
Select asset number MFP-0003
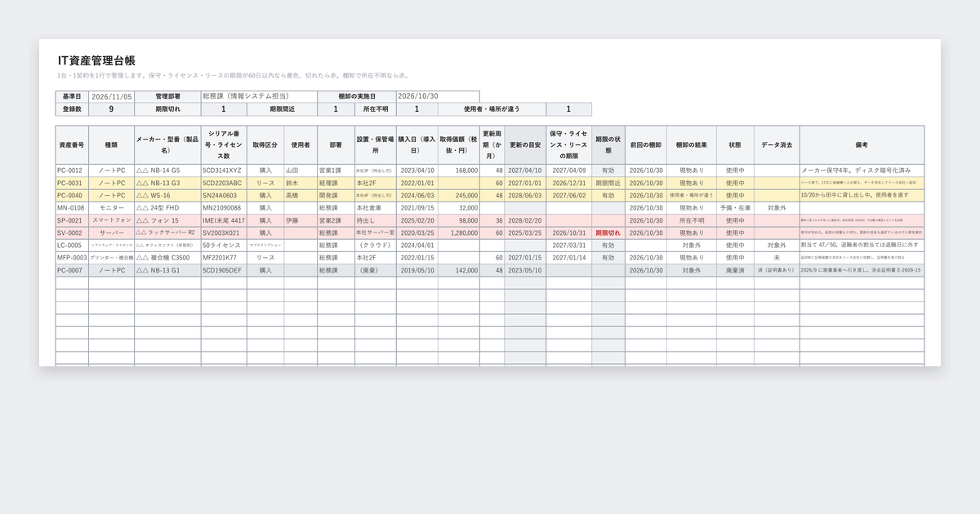(x=72, y=258)
